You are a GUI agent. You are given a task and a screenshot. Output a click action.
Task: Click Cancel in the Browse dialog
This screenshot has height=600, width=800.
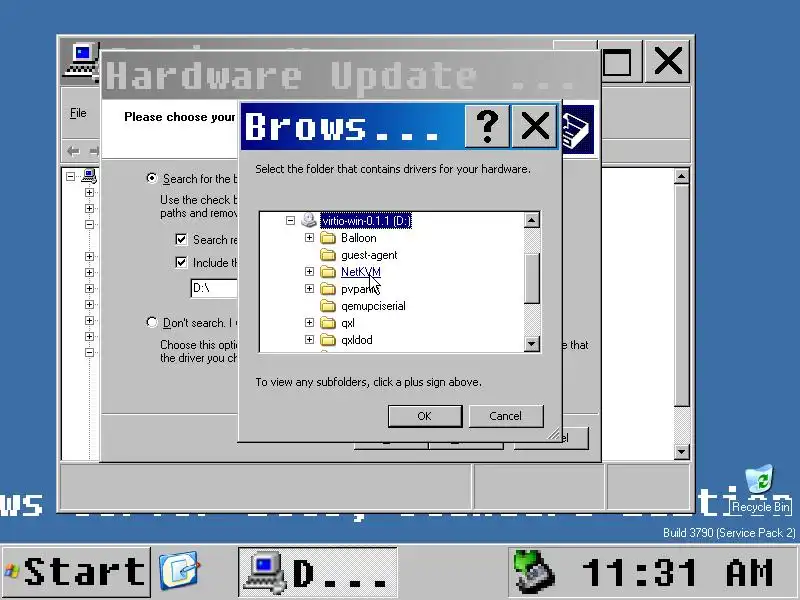click(506, 416)
